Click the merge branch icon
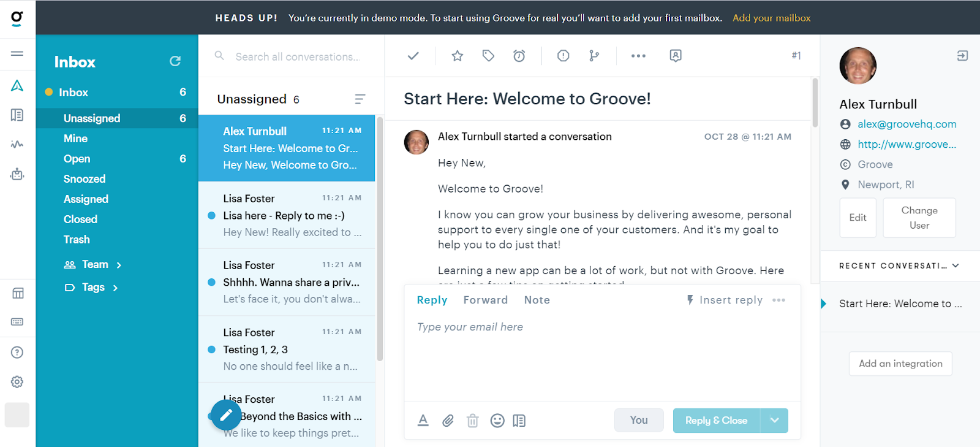 (594, 56)
